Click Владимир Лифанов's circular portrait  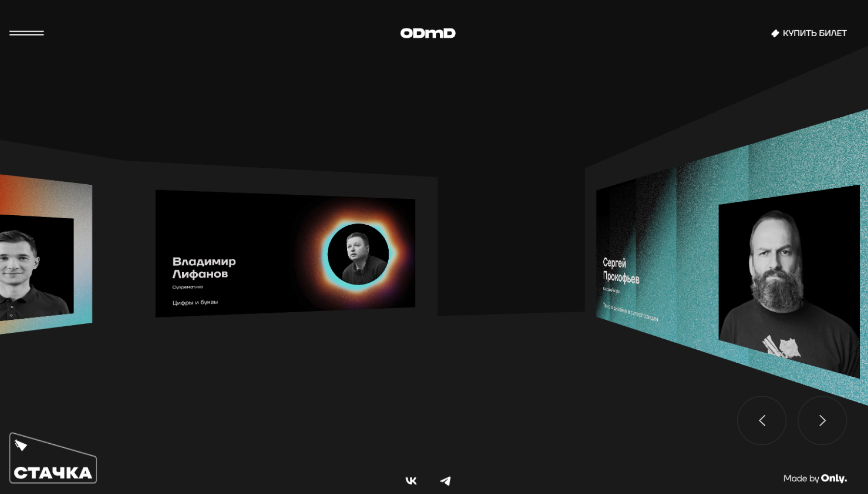point(358,254)
